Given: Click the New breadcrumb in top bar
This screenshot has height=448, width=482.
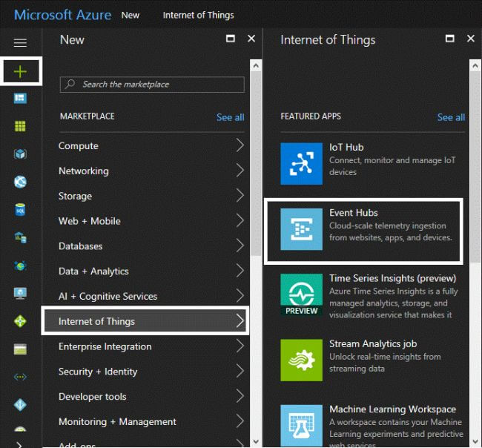Looking at the screenshot, I should pyautogui.click(x=131, y=15).
